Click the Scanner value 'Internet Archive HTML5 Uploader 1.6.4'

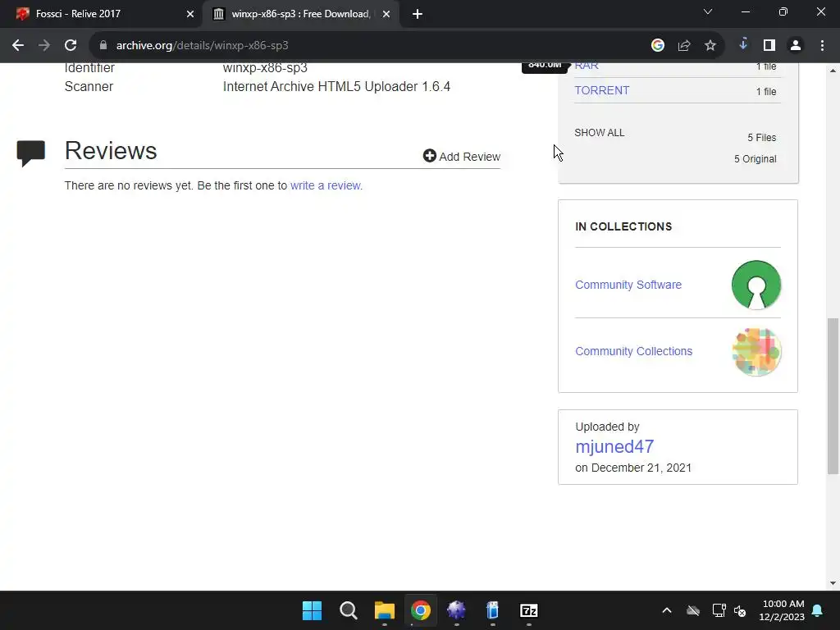(x=336, y=86)
